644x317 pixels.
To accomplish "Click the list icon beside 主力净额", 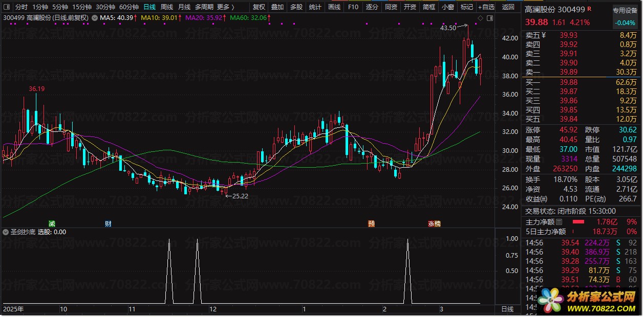I will tap(559, 222).
